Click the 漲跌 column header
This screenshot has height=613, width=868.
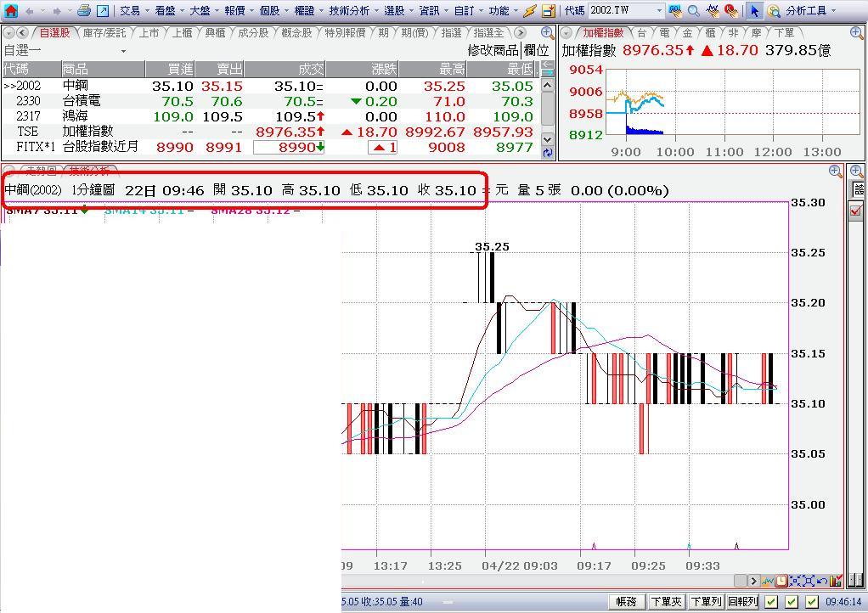363,69
